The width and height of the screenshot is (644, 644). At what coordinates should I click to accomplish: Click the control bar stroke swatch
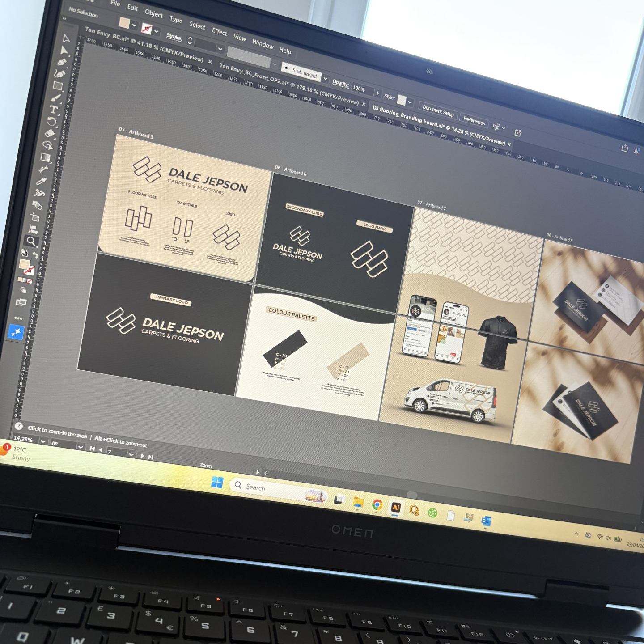[146, 29]
